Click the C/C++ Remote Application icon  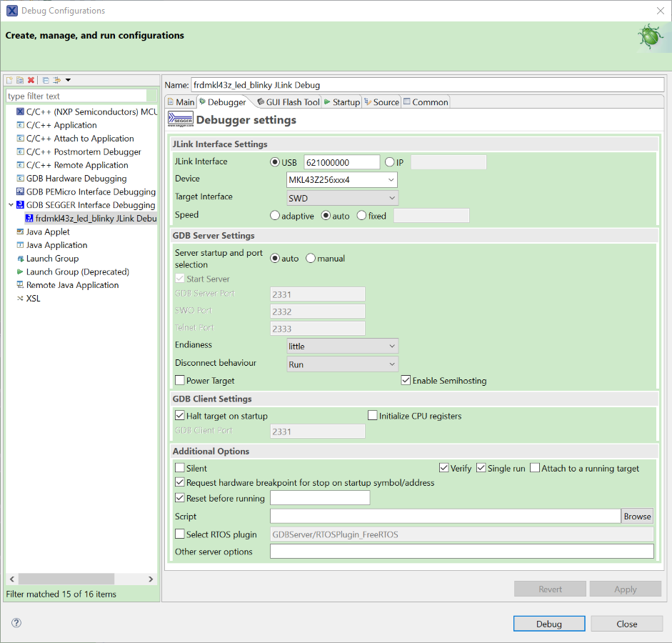coord(20,165)
